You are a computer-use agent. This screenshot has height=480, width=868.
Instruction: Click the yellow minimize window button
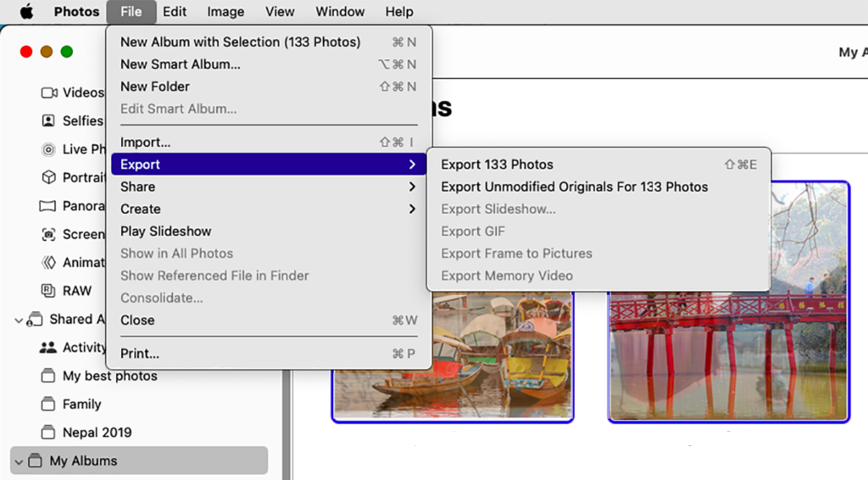[47, 52]
